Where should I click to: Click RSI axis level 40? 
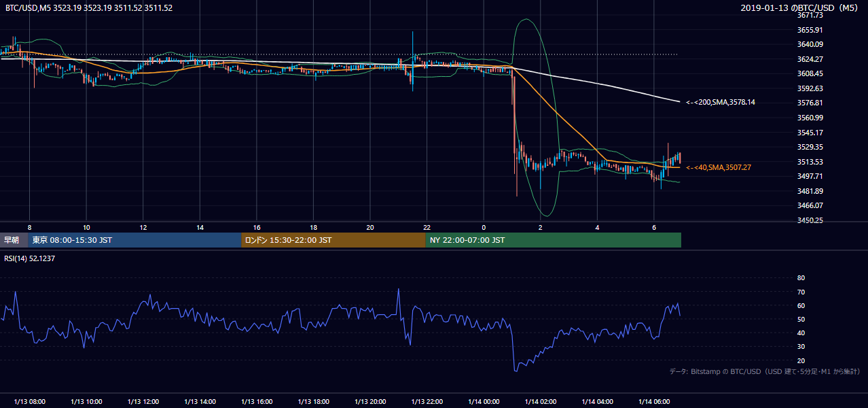click(801, 333)
